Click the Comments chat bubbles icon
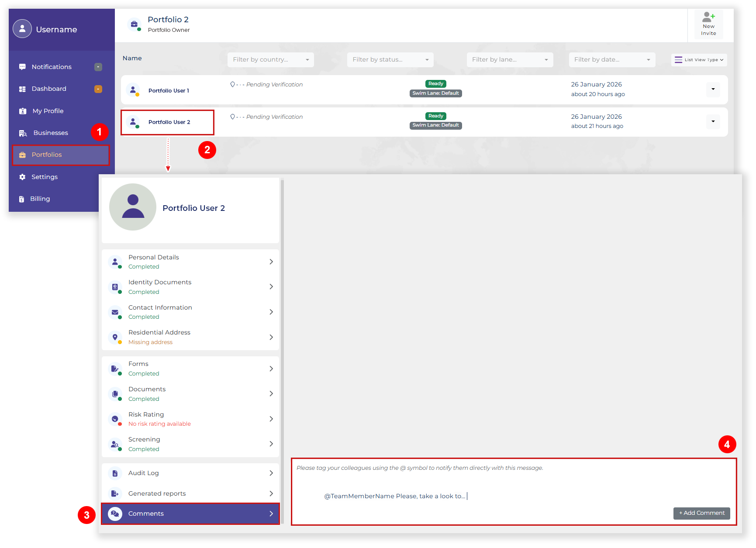The height and width of the screenshot is (548, 756). coord(115,514)
